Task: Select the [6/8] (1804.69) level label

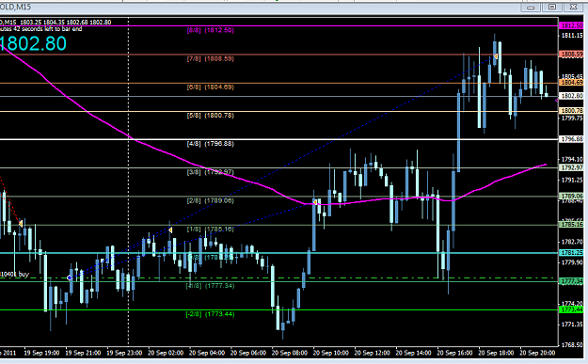Action: point(211,87)
